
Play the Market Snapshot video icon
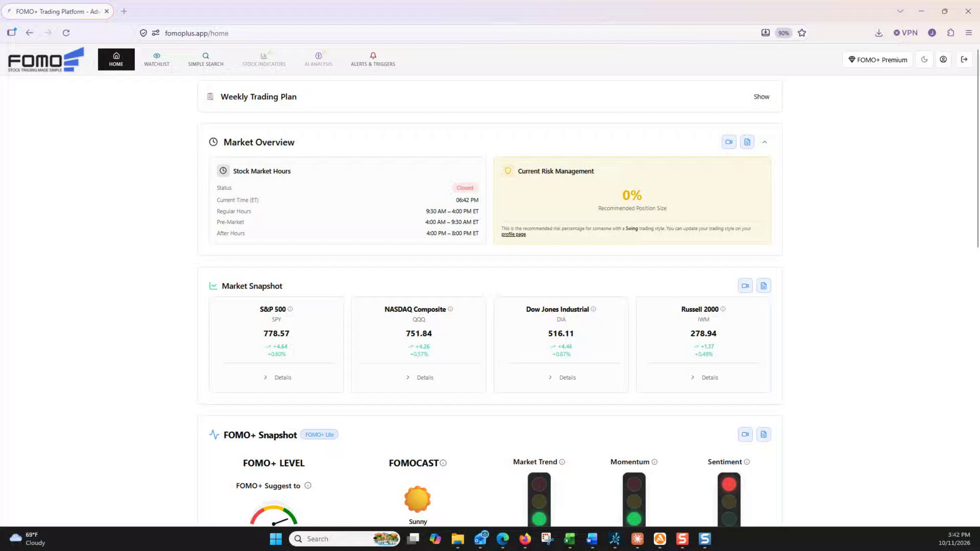coord(745,286)
